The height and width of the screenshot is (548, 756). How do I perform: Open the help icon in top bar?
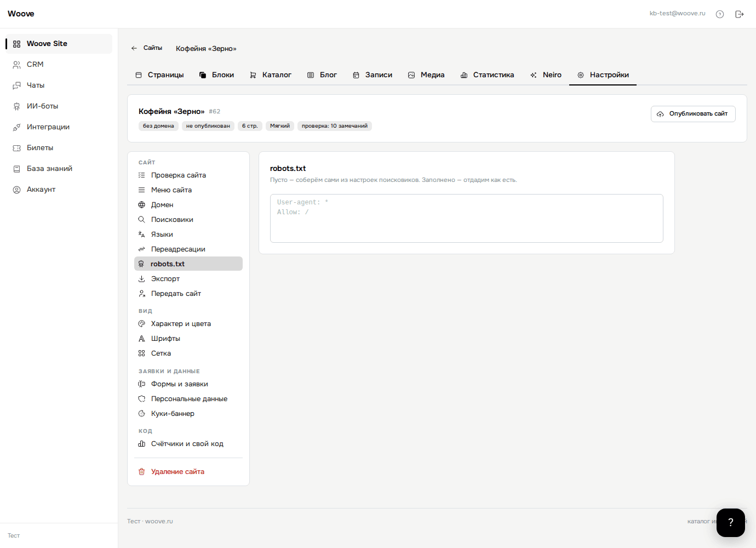tap(720, 14)
